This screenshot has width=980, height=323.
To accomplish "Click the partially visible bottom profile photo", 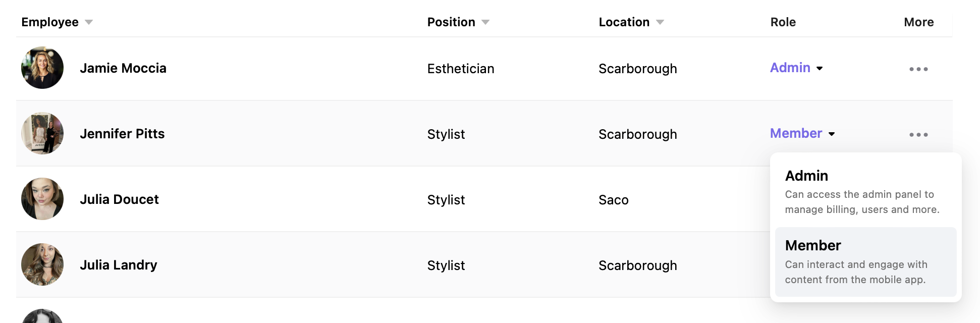I will 42,316.
